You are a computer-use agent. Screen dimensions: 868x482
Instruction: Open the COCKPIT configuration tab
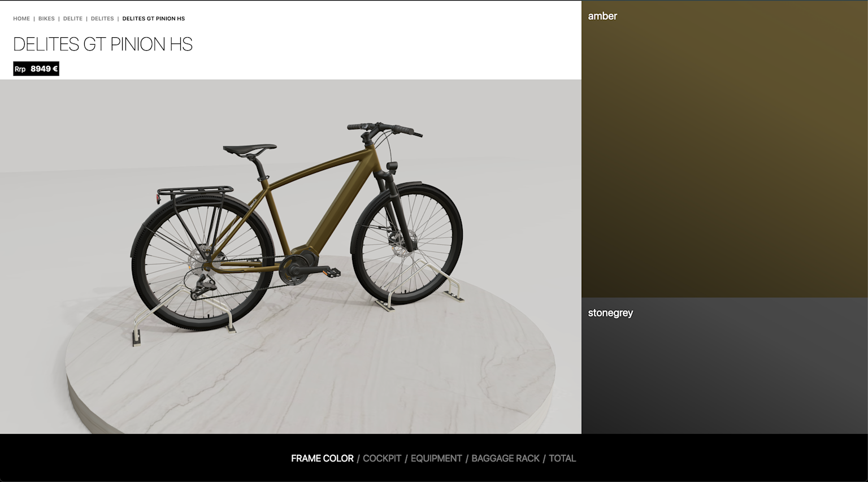pyautogui.click(x=382, y=458)
